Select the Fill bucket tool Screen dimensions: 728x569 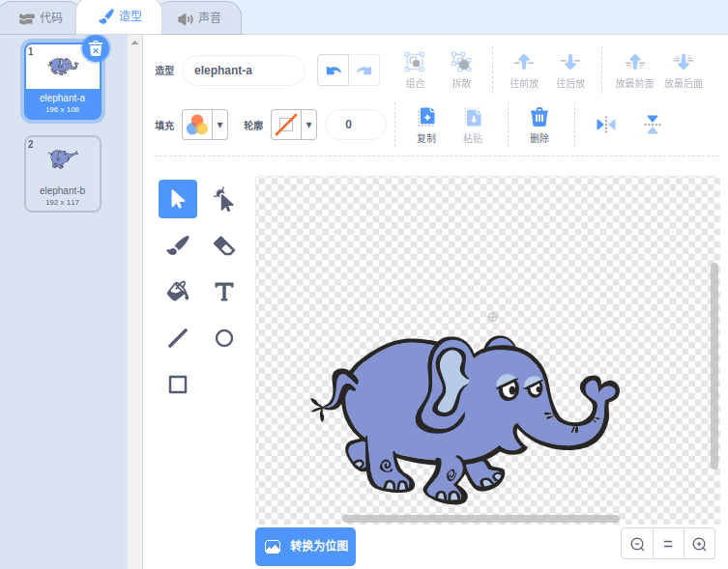[178, 292]
